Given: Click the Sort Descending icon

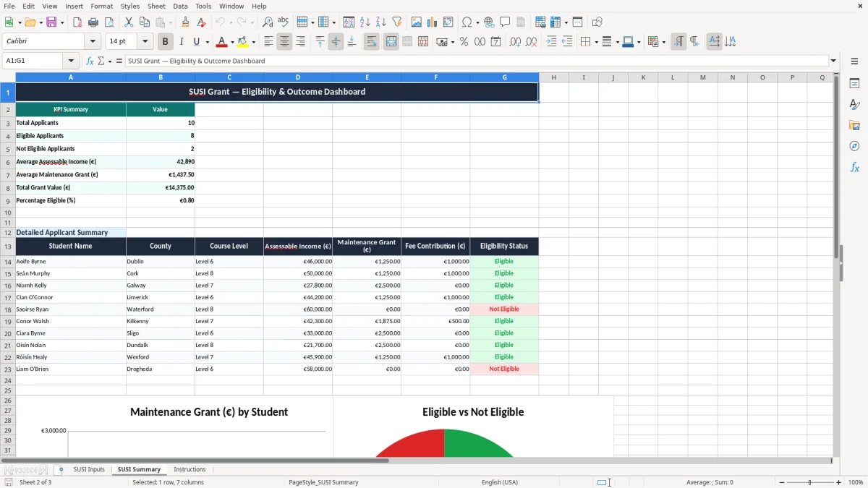Looking at the screenshot, I should click(380, 22).
